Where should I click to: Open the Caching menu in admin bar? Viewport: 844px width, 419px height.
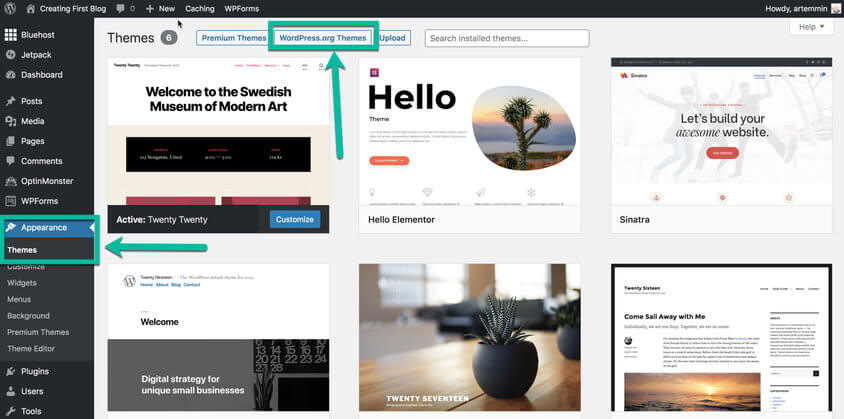tap(199, 8)
